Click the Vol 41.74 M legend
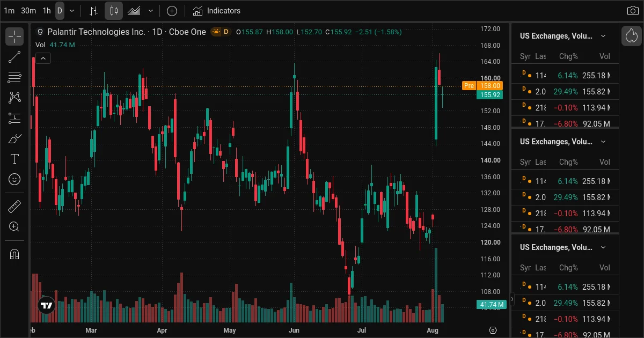 click(55, 45)
